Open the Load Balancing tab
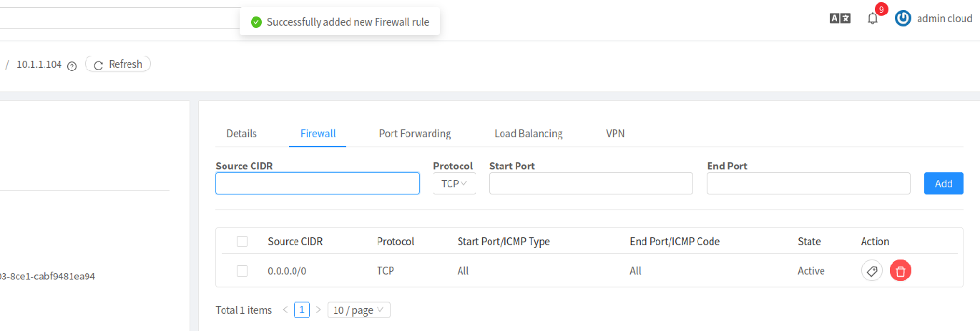Image resolution: width=980 pixels, height=331 pixels. [529, 134]
